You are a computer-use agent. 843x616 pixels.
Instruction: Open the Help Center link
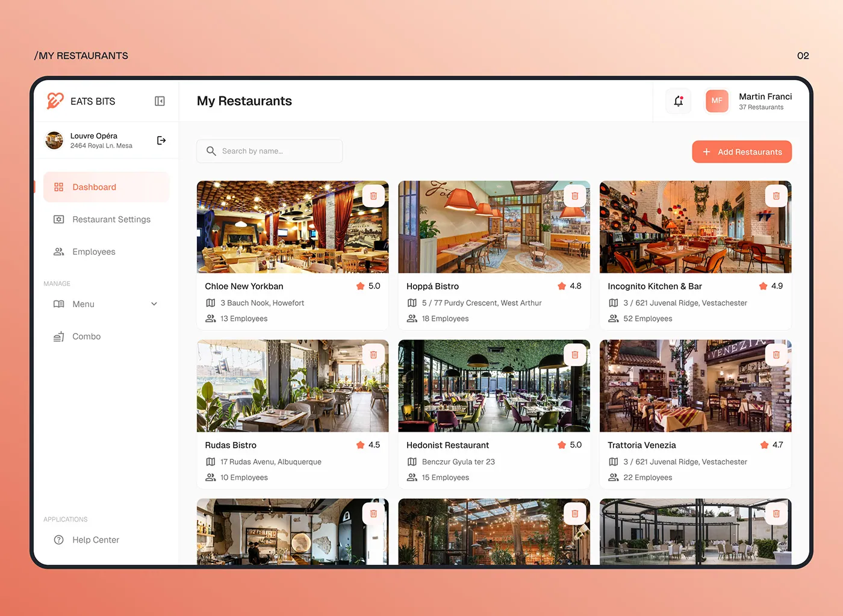(x=95, y=540)
